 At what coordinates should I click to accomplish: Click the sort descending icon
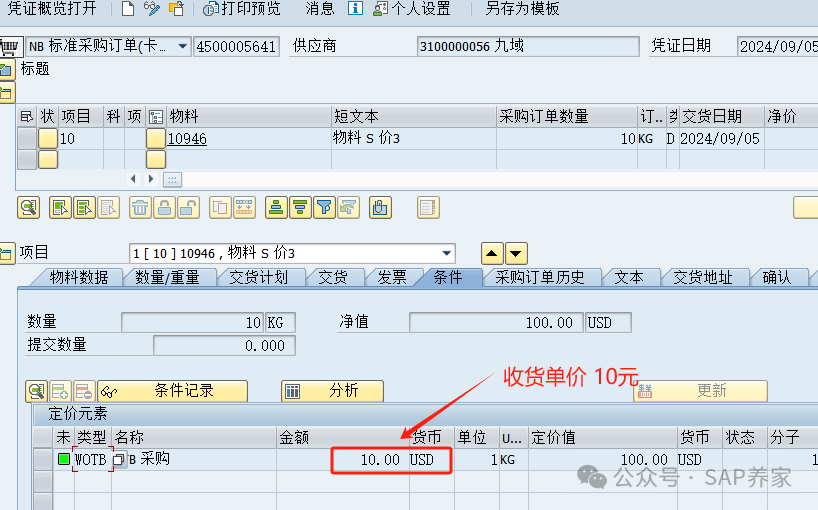point(300,208)
